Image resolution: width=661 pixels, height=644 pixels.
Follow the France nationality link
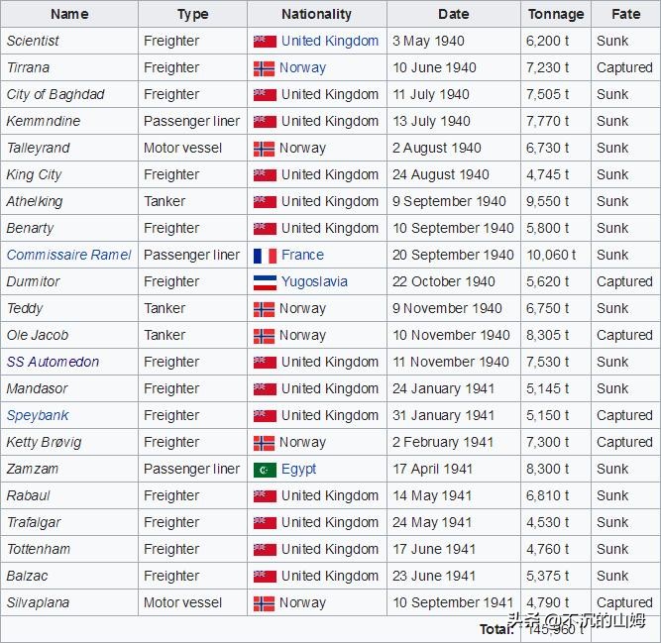[302, 255]
